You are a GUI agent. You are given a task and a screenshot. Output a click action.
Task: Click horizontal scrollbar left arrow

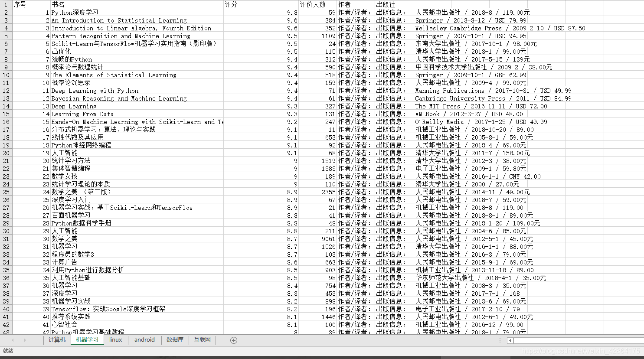pyautogui.click(x=510, y=341)
